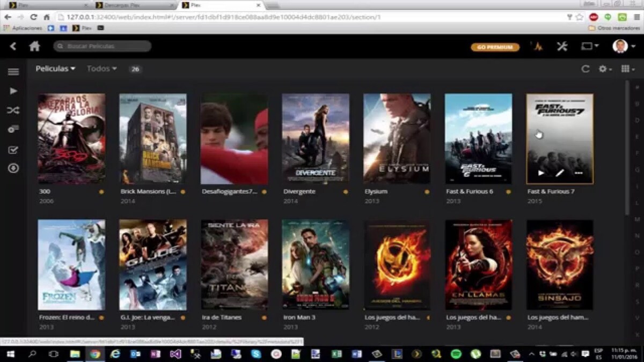Expand the Peliculas section dropdown
This screenshot has width=644, height=362.
[54, 69]
